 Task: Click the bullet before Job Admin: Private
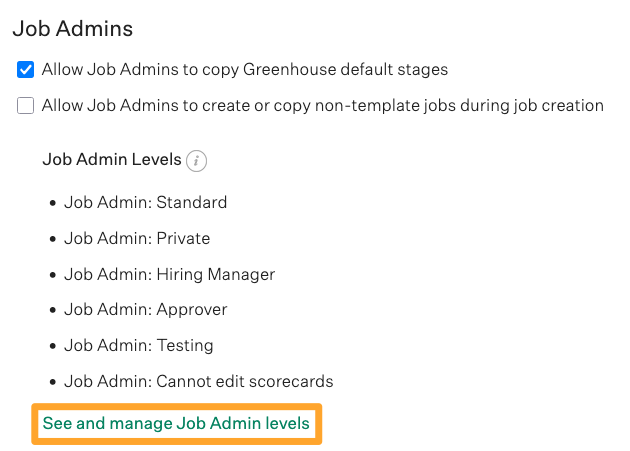(53, 239)
